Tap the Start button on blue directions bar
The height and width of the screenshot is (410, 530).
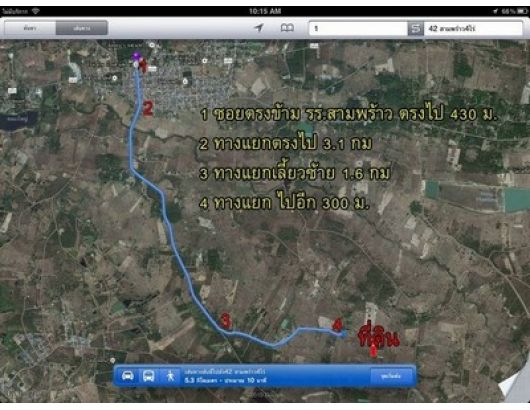click(391, 376)
